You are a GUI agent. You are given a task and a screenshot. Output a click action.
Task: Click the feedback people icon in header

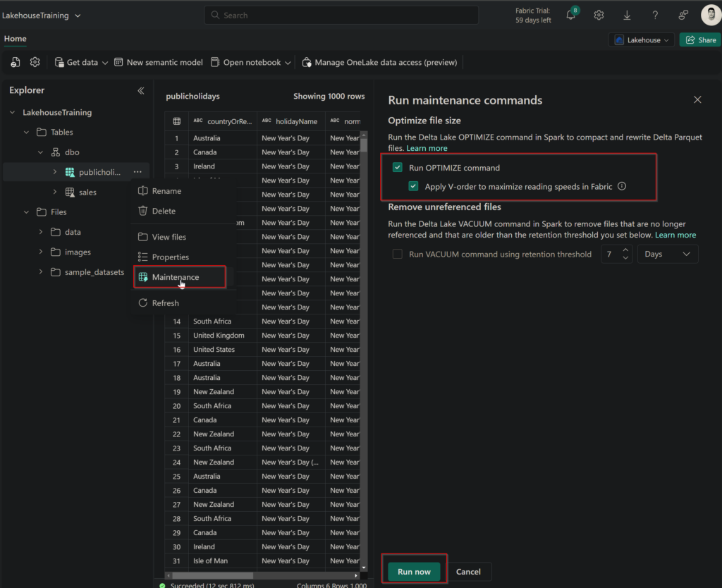click(x=683, y=16)
